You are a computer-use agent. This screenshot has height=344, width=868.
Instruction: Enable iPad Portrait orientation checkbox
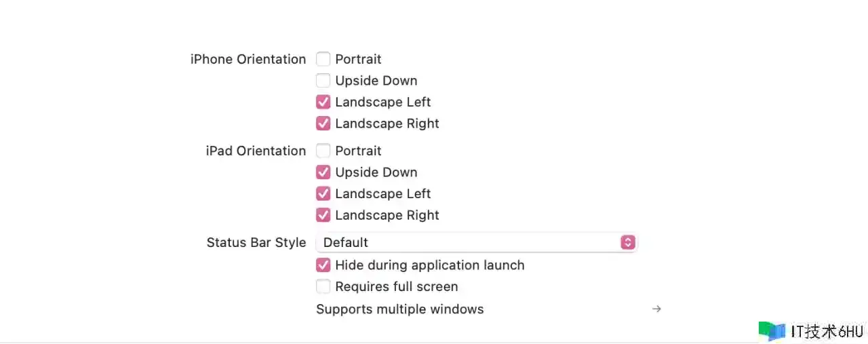[323, 151]
